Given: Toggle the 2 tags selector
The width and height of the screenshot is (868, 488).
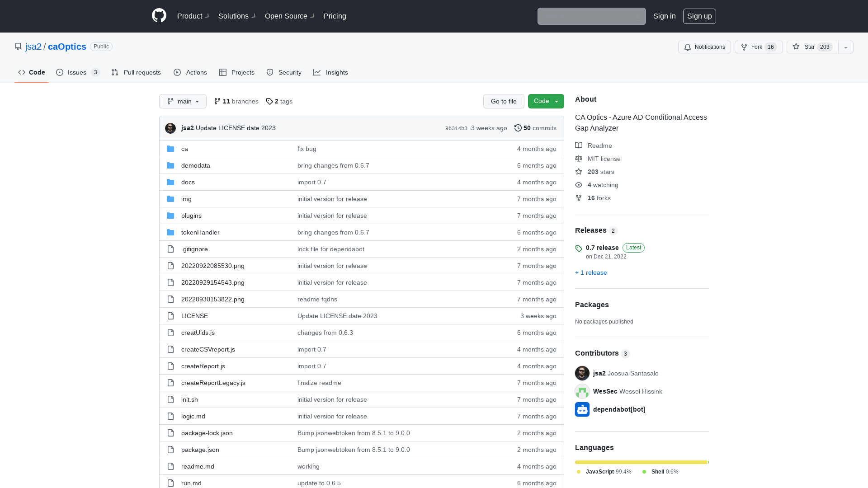Looking at the screenshot, I should pos(279,101).
